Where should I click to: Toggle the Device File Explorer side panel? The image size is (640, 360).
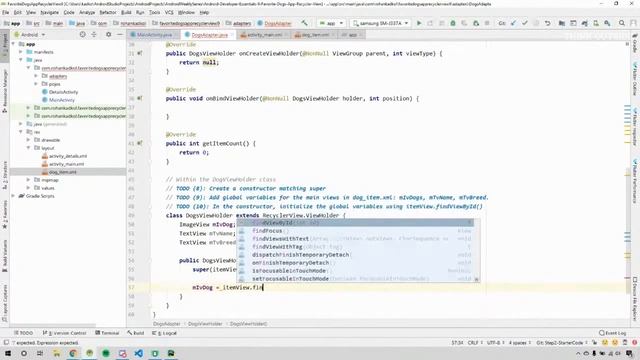[x=635, y=299]
